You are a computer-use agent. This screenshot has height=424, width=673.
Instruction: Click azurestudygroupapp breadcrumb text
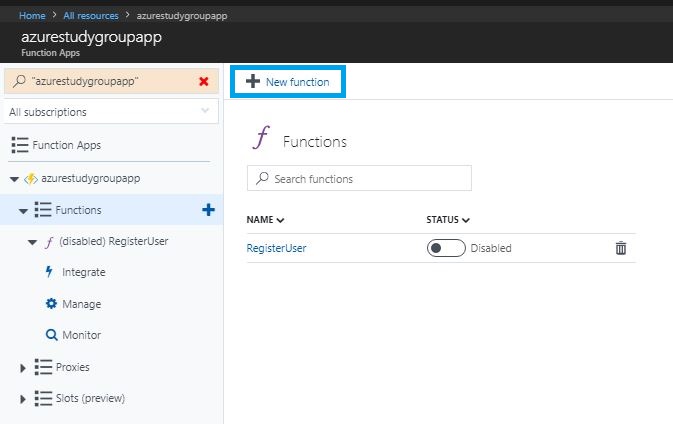pos(182,16)
